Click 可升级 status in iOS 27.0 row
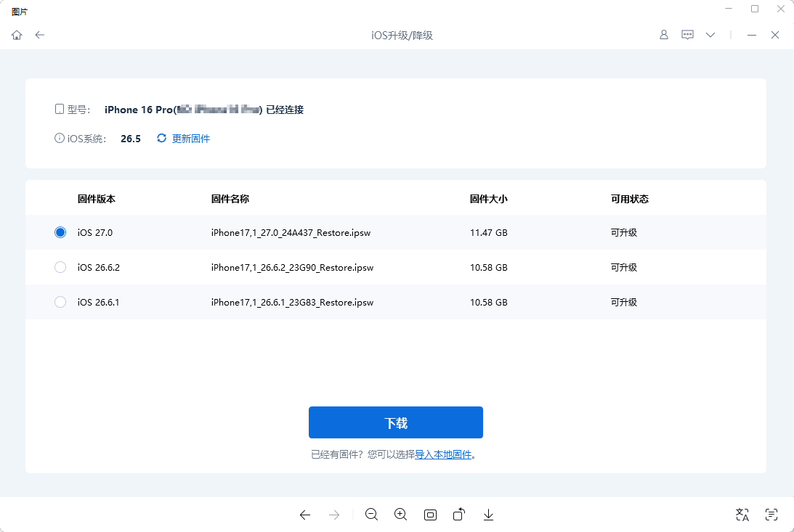794x532 pixels. (x=624, y=233)
